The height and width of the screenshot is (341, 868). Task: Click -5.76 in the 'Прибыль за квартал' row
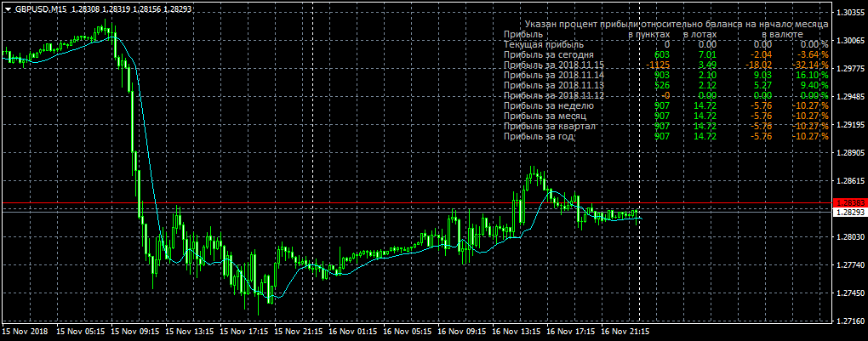(x=761, y=126)
